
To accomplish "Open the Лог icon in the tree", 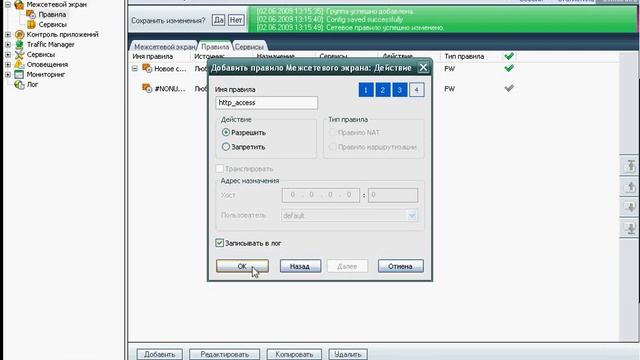I will click(x=19, y=84).
